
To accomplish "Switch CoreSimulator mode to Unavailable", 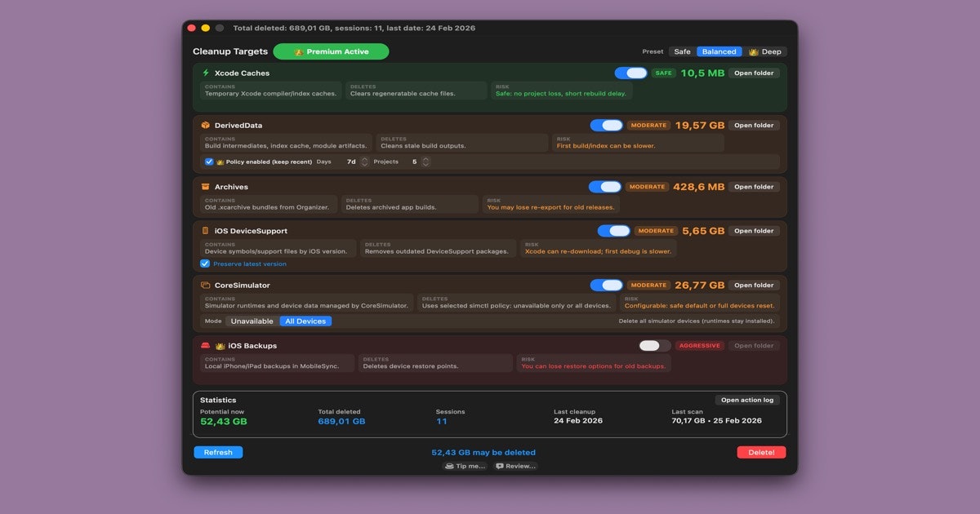I will click(x=252, y=321).
